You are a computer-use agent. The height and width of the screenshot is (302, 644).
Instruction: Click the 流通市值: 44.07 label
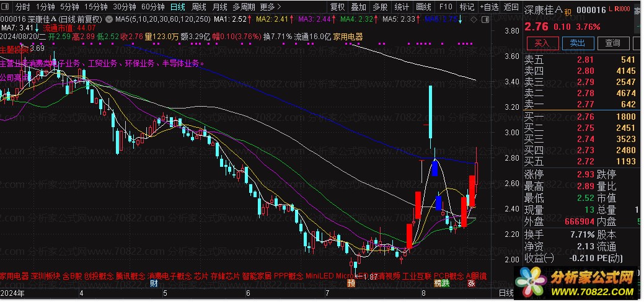pos(69,28)
